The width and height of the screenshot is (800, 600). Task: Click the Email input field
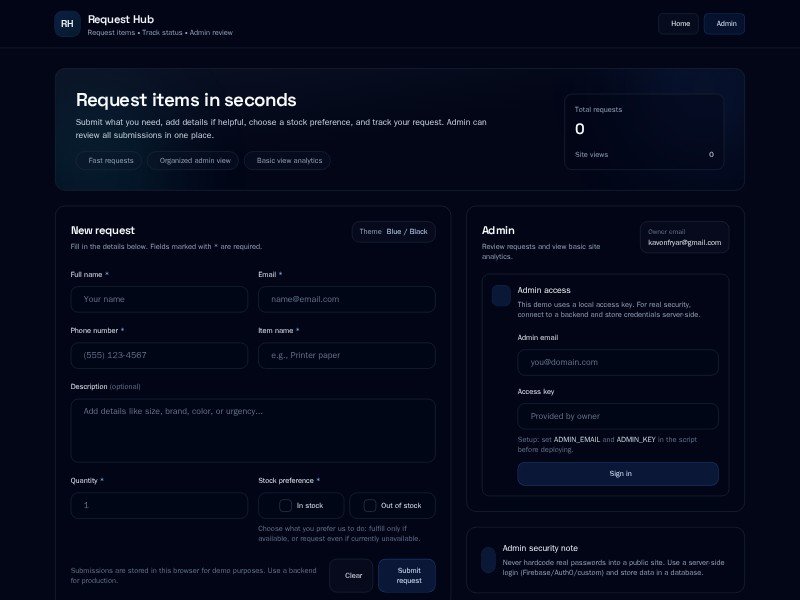(x=346, y=299)
